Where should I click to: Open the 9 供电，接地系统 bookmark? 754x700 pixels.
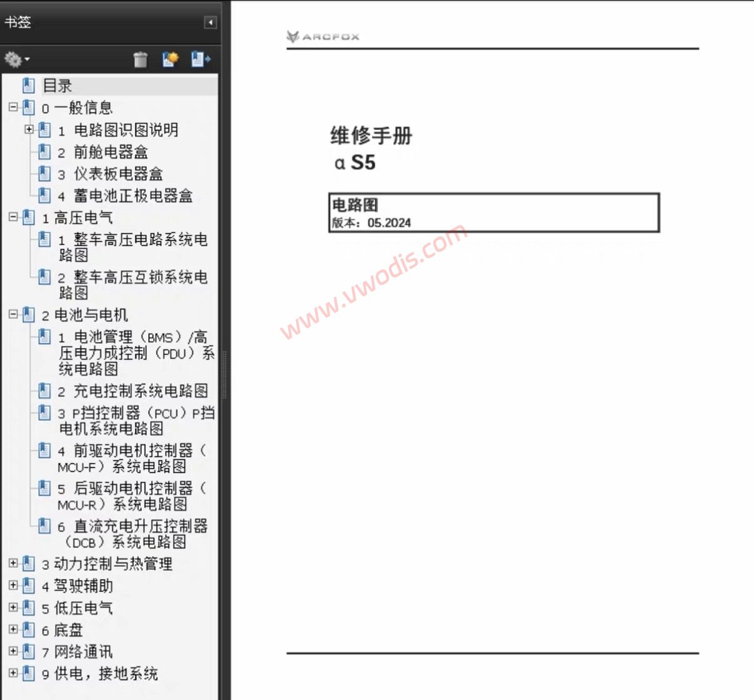coord(99,673)
